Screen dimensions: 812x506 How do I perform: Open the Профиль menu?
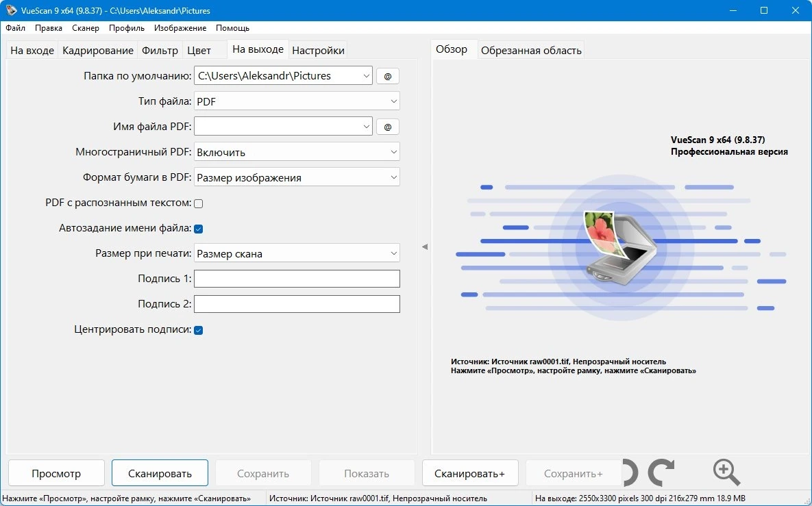click(126, 28)
